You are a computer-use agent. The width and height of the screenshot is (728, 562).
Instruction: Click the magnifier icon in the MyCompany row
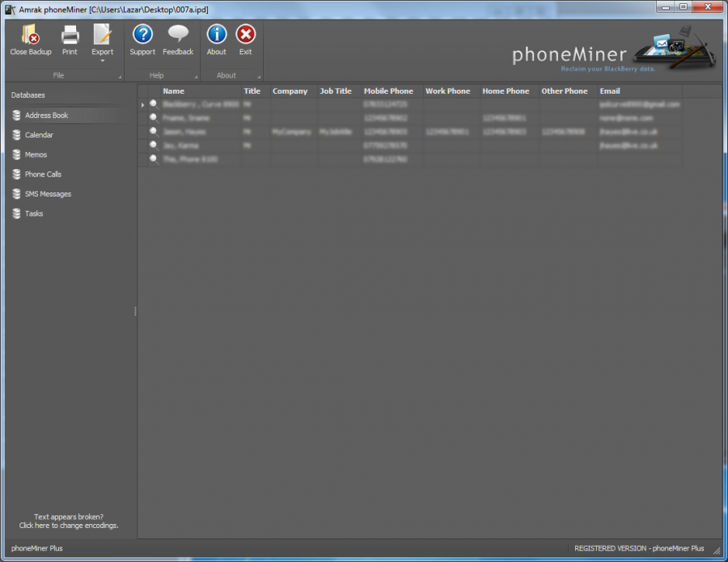[154, 132]
